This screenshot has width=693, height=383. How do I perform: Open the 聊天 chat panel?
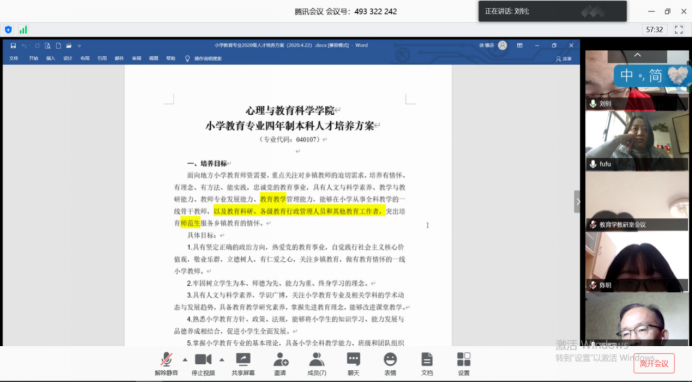[x=353, y=364]
